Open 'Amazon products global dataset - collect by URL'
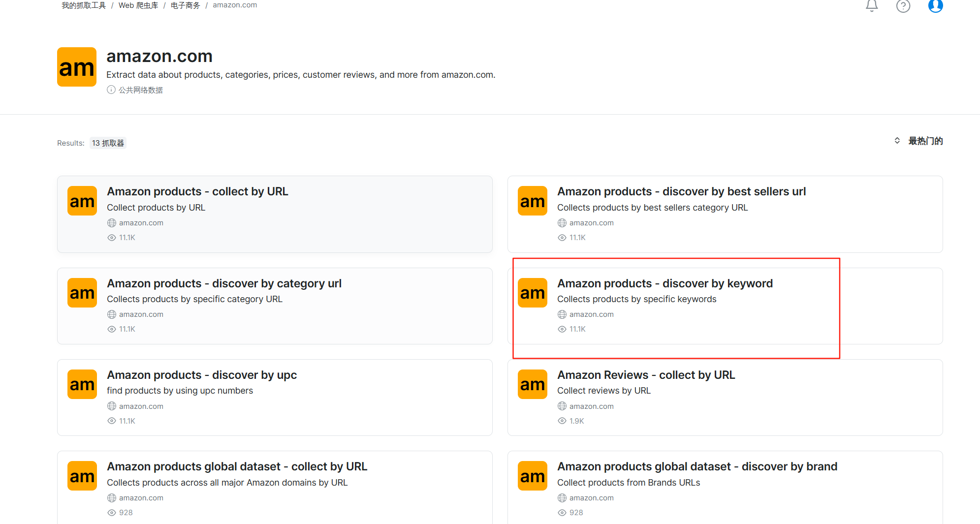980x524 pixels. [x=237, y=466]
